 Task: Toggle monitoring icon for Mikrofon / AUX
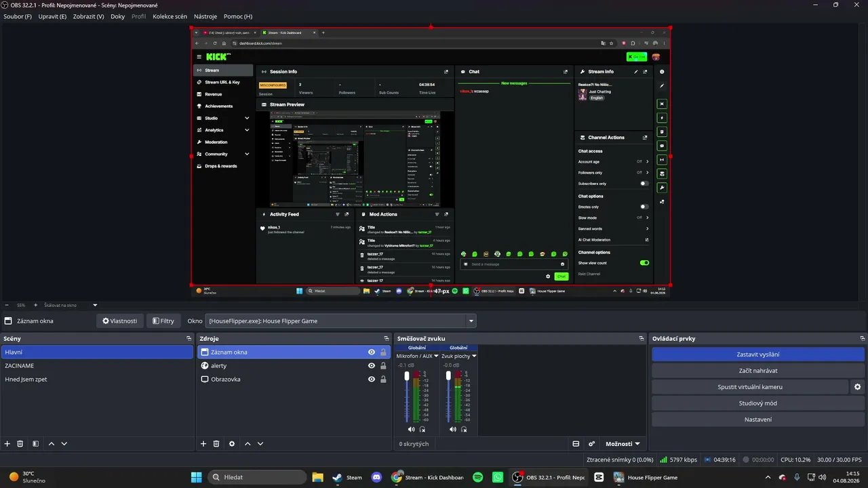422,429
